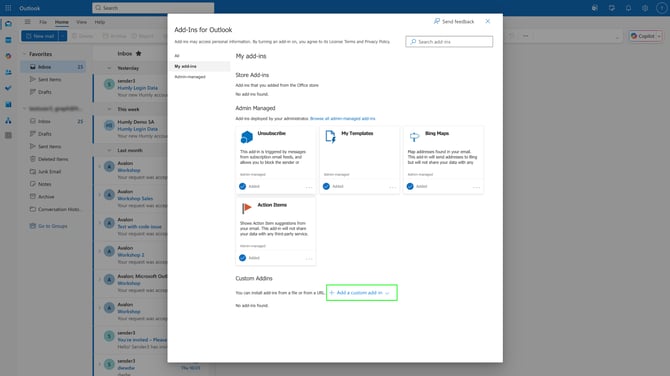Click the Inbox favorite star icon
Image resolution: width=670 pixels, height=376 pixels.
coord(138,53)
